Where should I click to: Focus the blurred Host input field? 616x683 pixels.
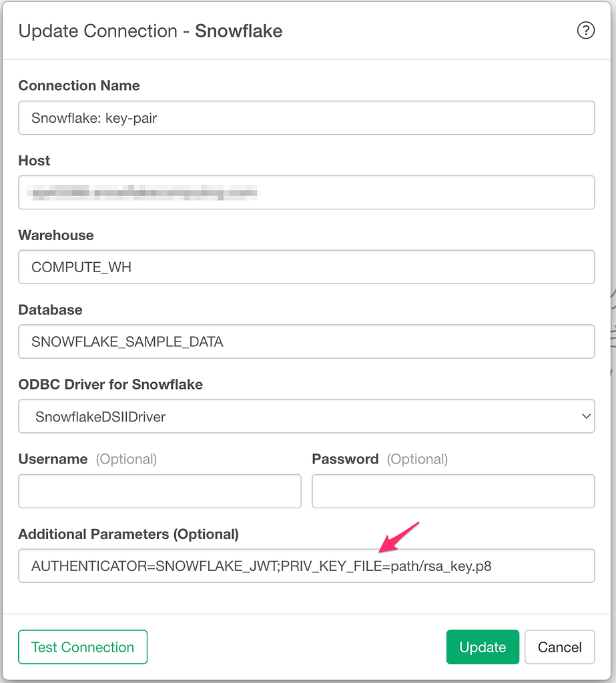tap(306, 193)
